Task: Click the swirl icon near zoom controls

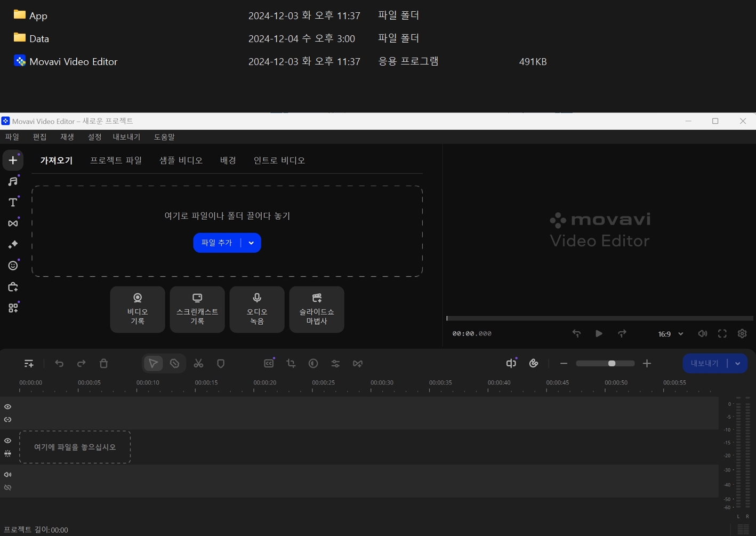Action: [x=534, y=363]
